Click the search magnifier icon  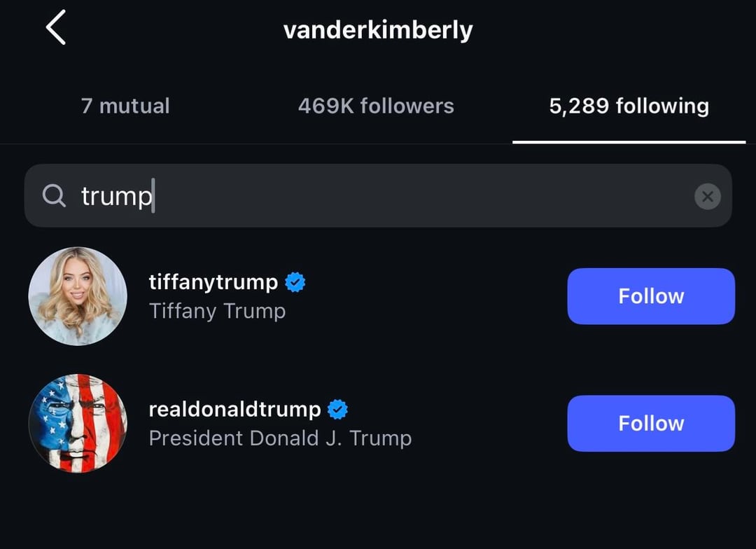54,196
